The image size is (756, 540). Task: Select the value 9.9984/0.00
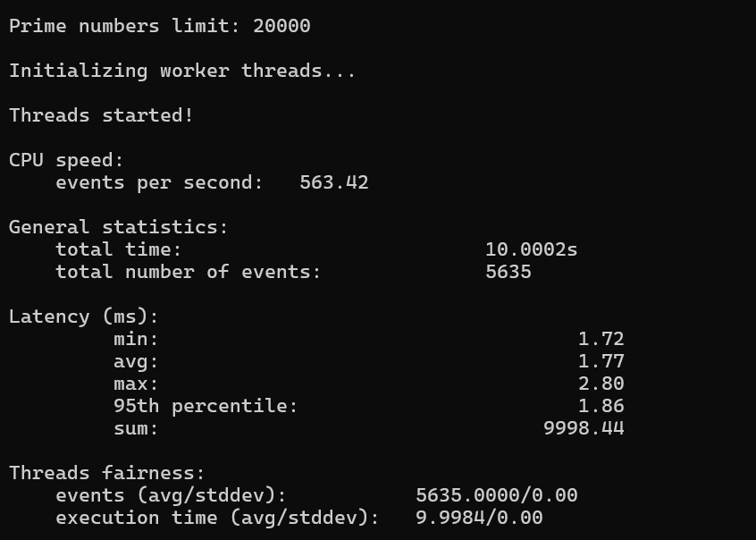click(479, 518)
